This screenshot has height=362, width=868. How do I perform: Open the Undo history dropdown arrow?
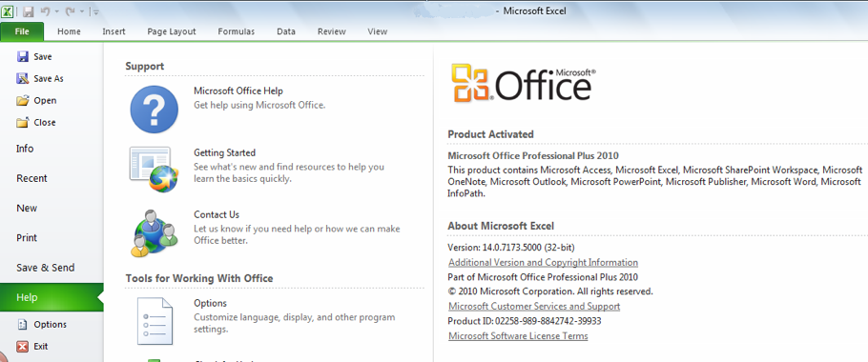point(56,11)
